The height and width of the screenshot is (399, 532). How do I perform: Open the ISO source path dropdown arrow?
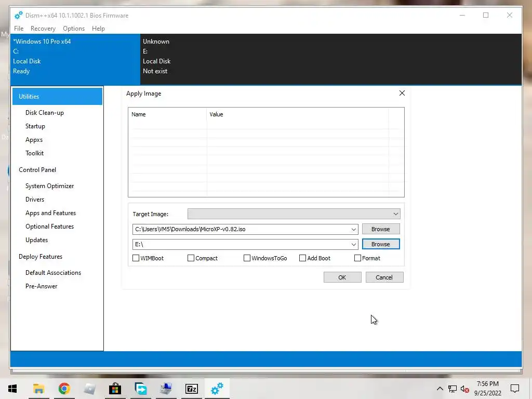pyautogui.click(x=353, y=229)
